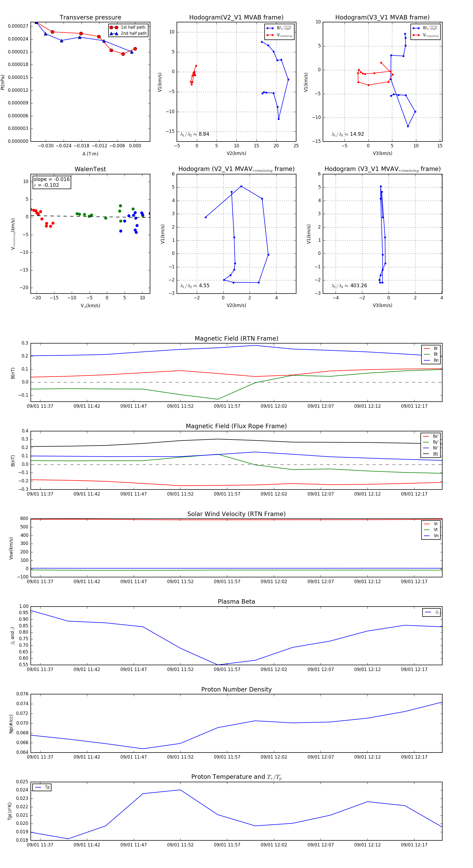Click the Vn legend entry
The width and height of the screenshot is (473, 868).
tap(431, 536)
